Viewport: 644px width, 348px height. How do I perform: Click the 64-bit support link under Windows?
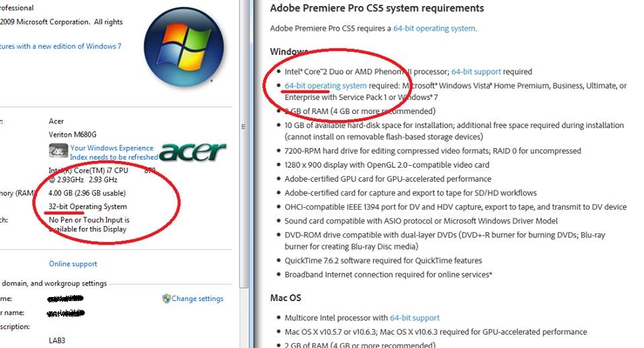point(476,71)
